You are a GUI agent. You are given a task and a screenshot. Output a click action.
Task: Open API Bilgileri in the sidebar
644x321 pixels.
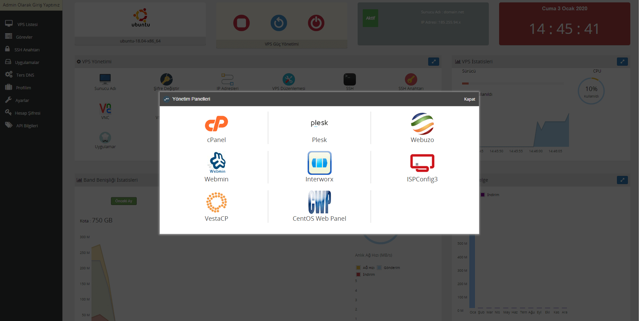(x=27, y=126)
